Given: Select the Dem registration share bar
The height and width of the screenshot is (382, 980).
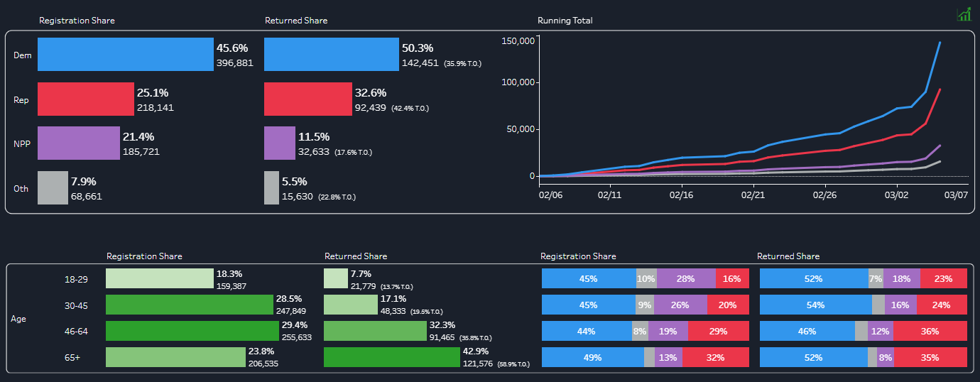Looking at the screenshot, I should [126, 55].
